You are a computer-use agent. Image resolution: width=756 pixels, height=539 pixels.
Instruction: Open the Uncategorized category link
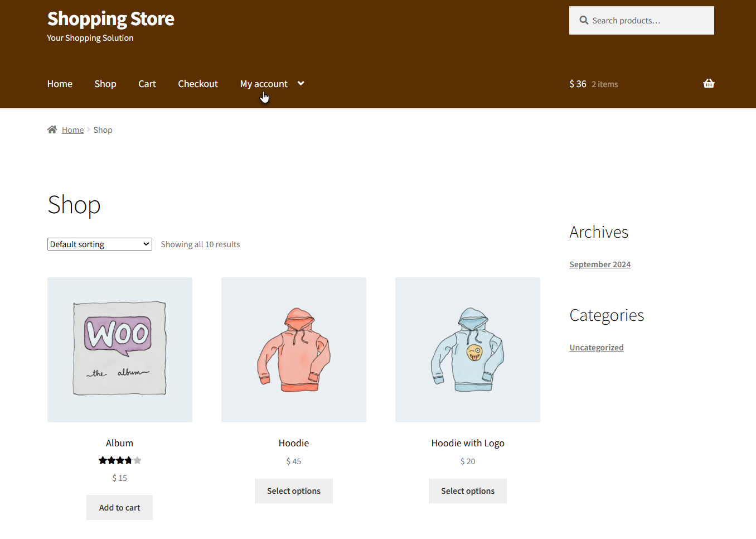(x=597, y=348)
